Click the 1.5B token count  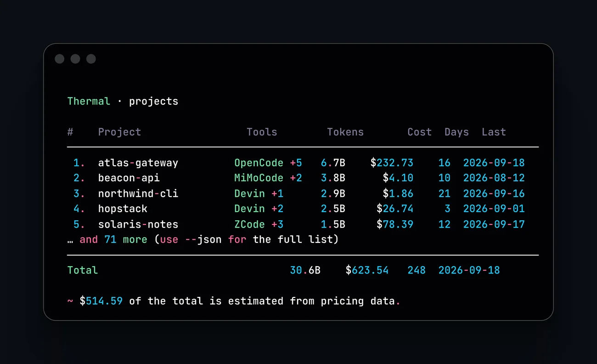pyautogui.click(x=333, y=224)
